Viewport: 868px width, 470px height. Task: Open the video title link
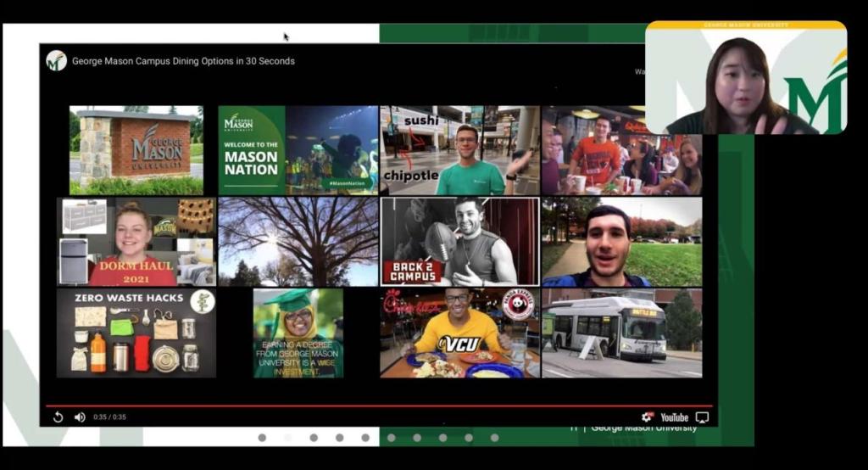[x=183, y=61]
